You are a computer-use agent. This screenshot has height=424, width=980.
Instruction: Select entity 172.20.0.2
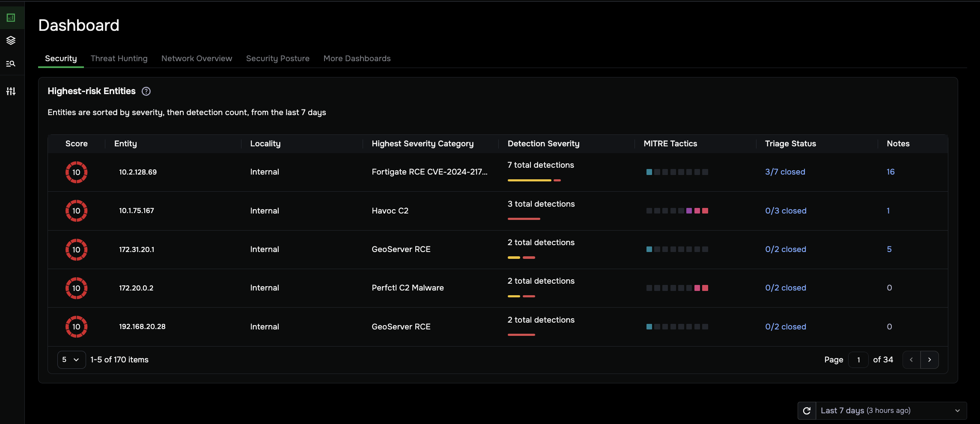pos(136,288)
